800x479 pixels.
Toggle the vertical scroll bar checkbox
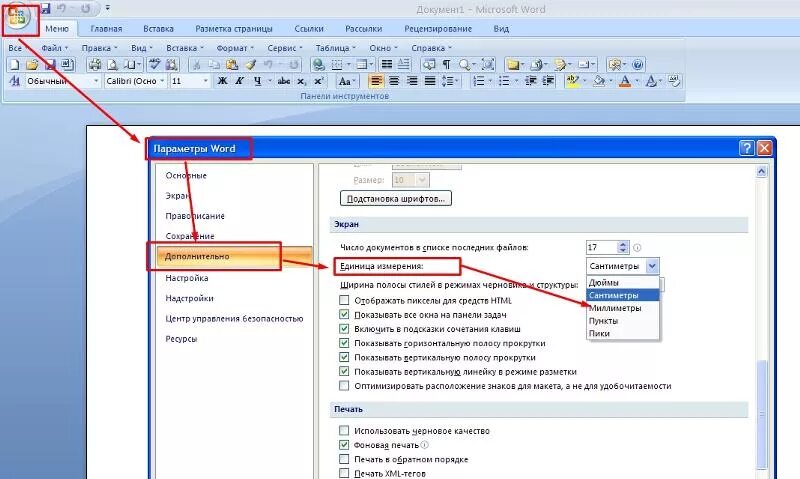click(344, 358)
